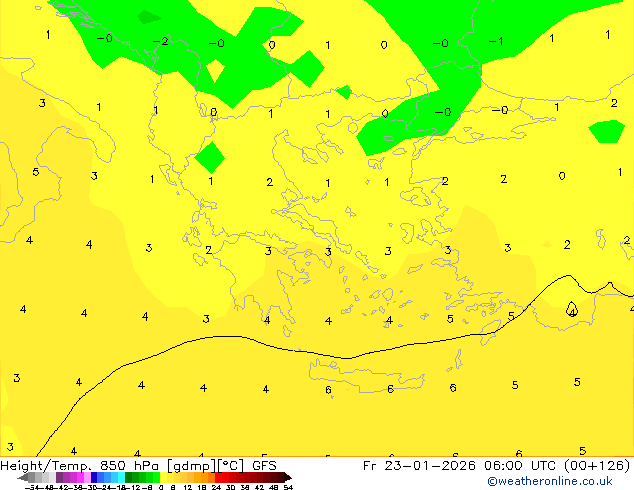Select the bright green legend swatch

tap(156, 477)
